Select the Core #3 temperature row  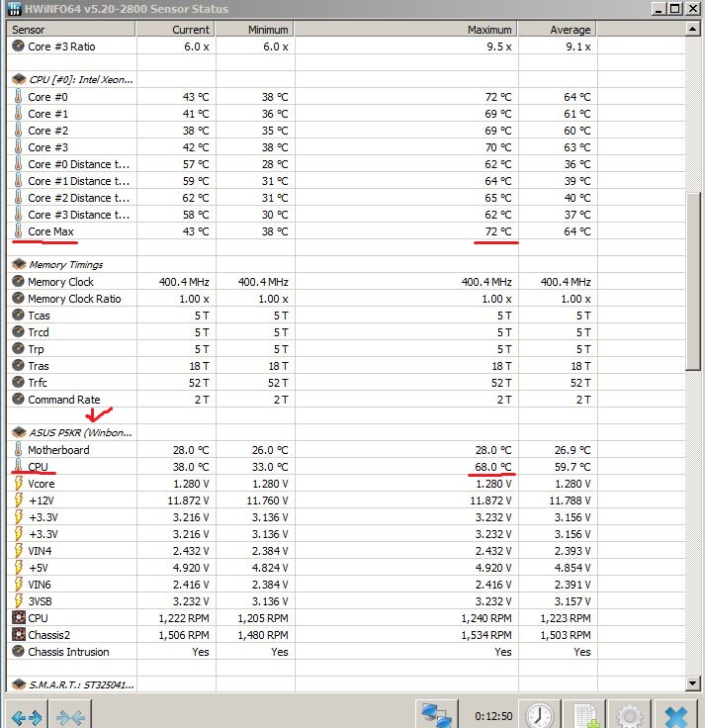pyautogui.click(x=346, y=146)
